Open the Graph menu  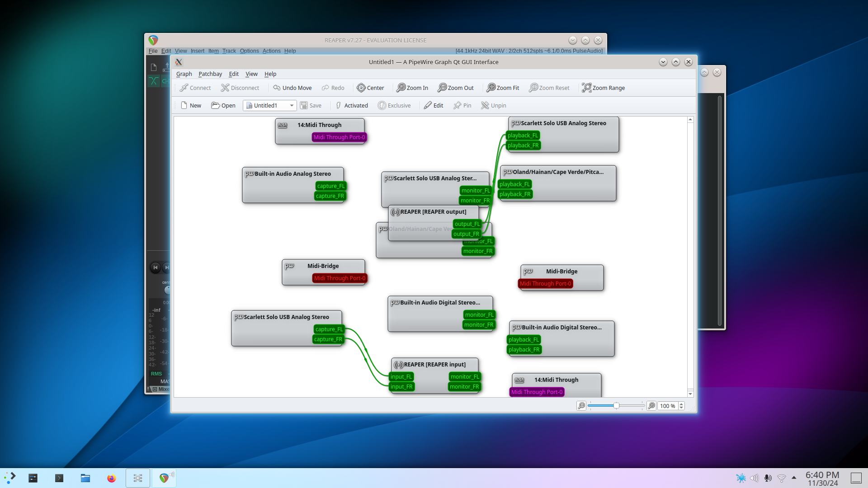(184, 74)
